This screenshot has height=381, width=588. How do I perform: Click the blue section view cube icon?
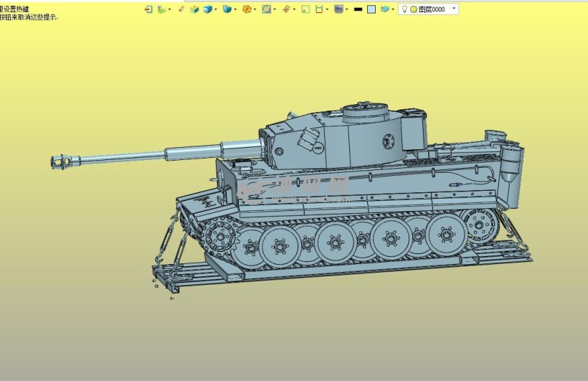pyautogui.click(x=227, y=9)
